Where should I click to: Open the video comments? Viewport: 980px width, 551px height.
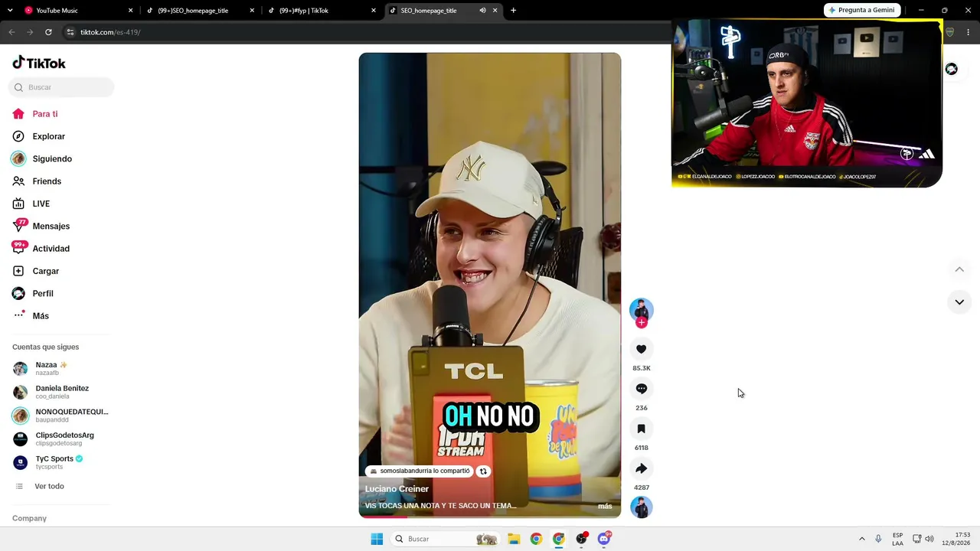[x=642, y=389]
